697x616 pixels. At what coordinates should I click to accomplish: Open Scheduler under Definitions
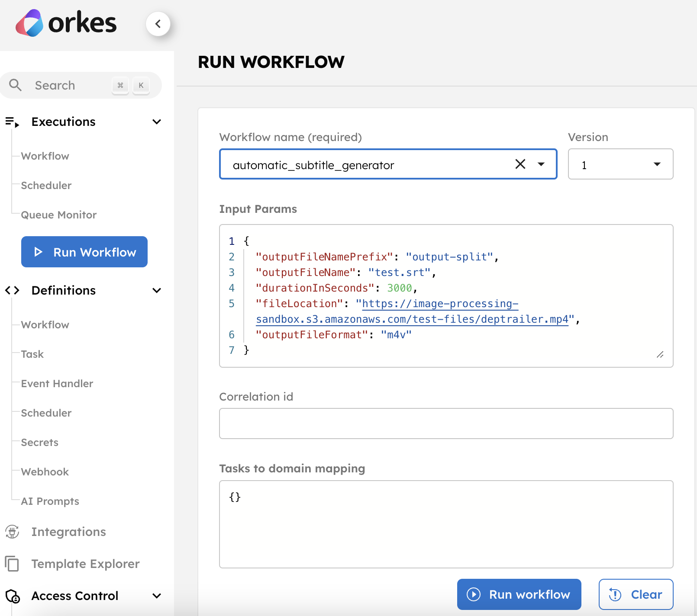[x=46, y=413]
